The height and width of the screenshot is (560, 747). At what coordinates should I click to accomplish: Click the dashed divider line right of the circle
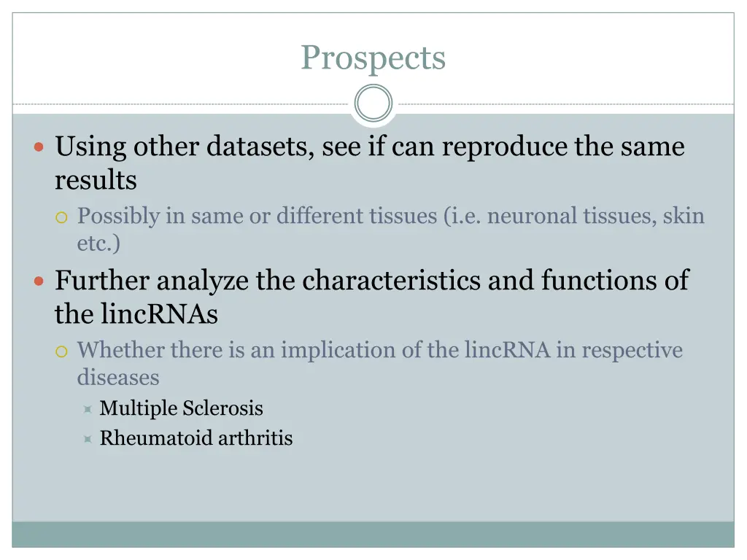click(566, 104)
